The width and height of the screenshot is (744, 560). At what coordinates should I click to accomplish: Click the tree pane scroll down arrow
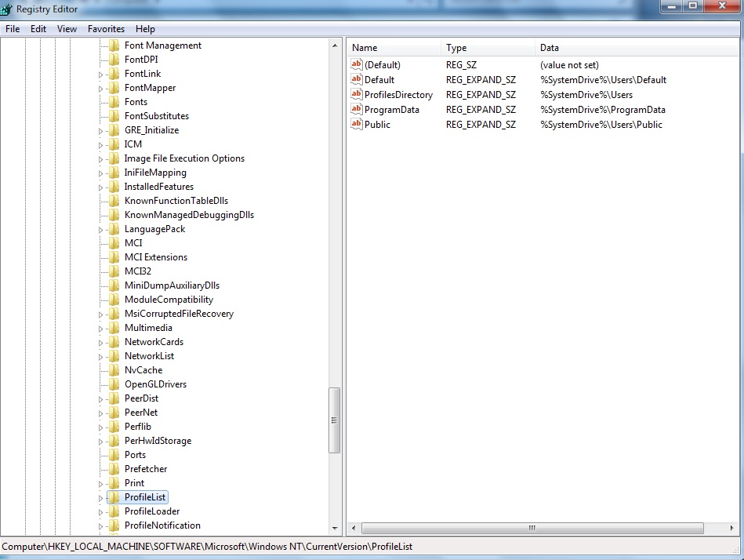(x=335, y=528)
